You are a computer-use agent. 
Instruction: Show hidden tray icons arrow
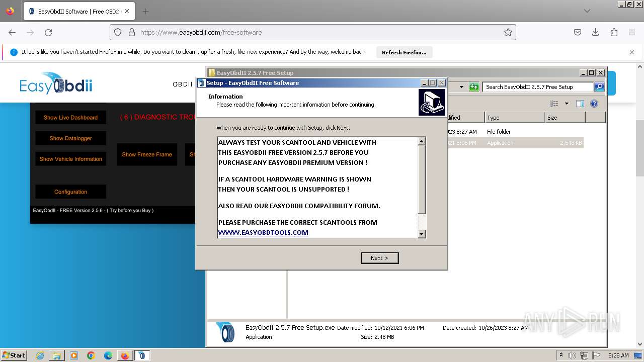click(561, 355)
